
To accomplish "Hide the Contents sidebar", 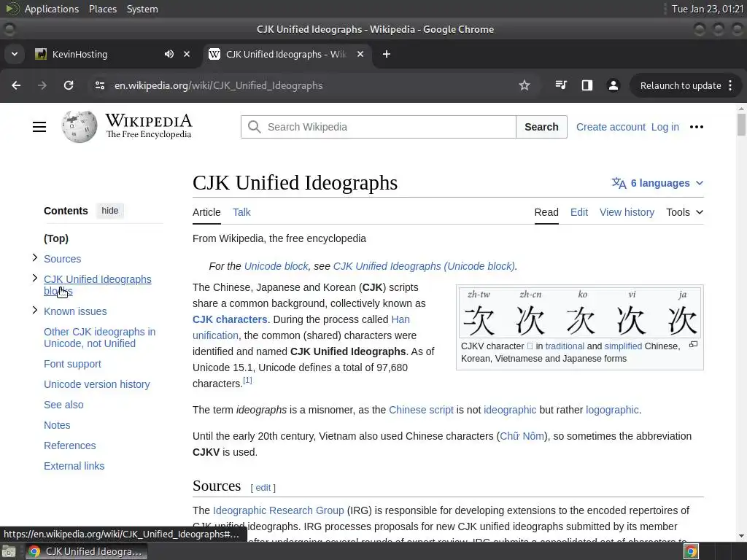I will click(109, 211).
